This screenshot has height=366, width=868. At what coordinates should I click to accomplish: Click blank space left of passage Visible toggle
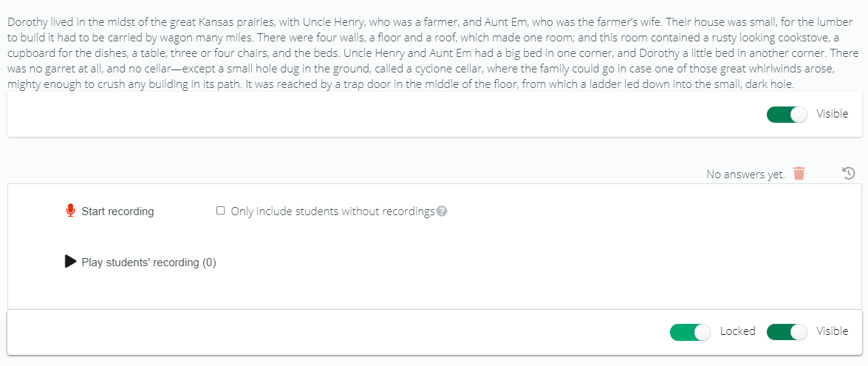(x=388, y=114)
